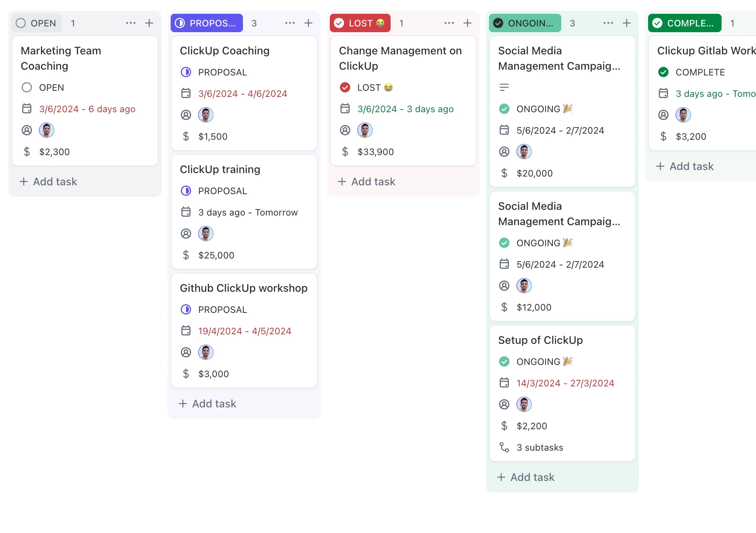756x533 pixels.
Task: Open the ONGOING column options menu
Action: click(608, 23)
